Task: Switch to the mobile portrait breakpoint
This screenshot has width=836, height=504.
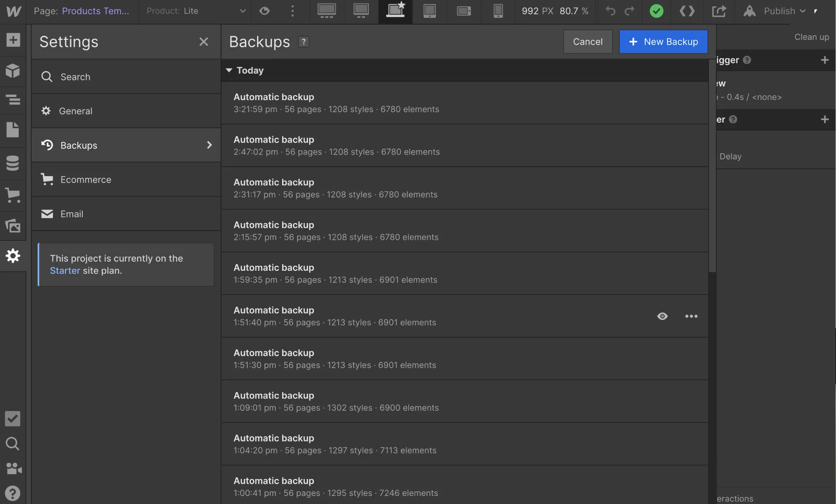Action: [x=498, y=11]
